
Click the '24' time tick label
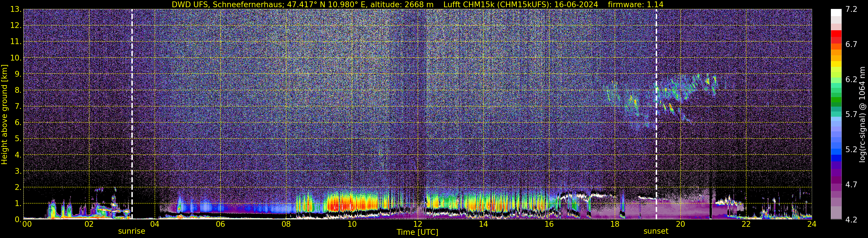(x=811, y=224)
